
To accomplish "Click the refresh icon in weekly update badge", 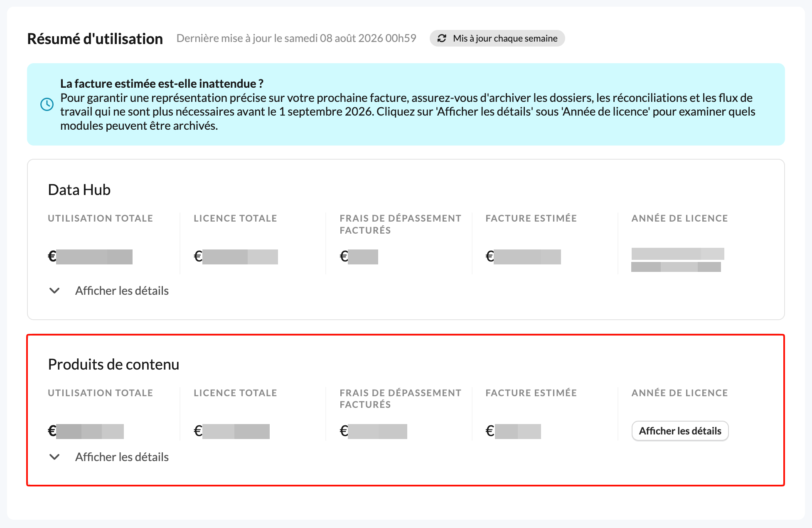I will (442, 38).
